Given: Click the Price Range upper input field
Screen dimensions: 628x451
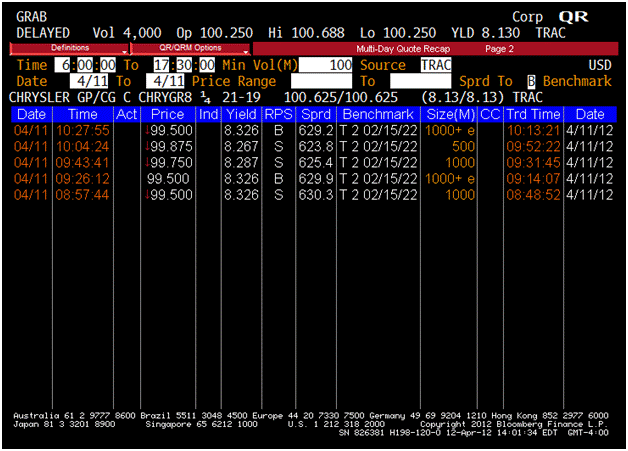Looking at the screenshot, I should click(421, 81).
